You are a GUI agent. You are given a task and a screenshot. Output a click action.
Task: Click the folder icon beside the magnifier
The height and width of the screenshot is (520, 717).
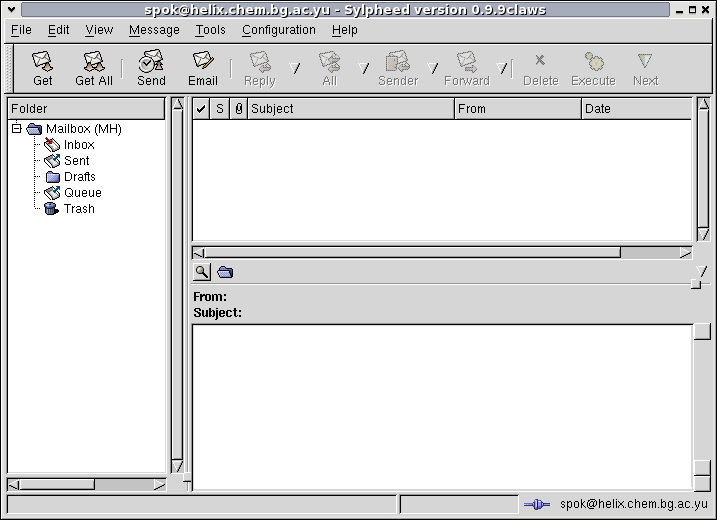pyautogui.click(x=225, y=272)
